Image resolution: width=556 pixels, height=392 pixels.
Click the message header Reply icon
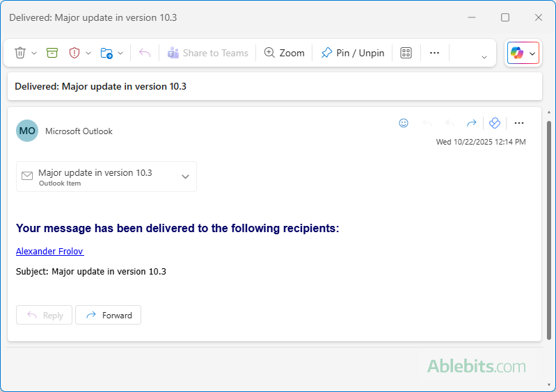coord(427,123)
